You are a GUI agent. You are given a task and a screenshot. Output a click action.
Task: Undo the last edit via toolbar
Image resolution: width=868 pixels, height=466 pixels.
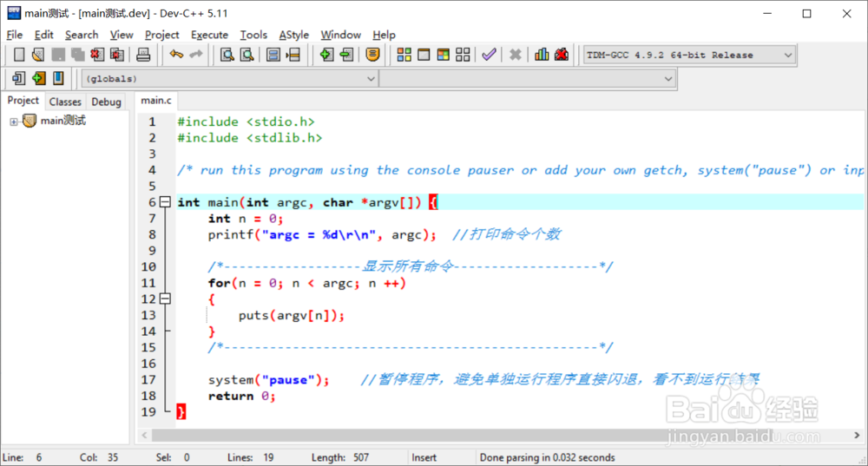[x=176, y=55]
